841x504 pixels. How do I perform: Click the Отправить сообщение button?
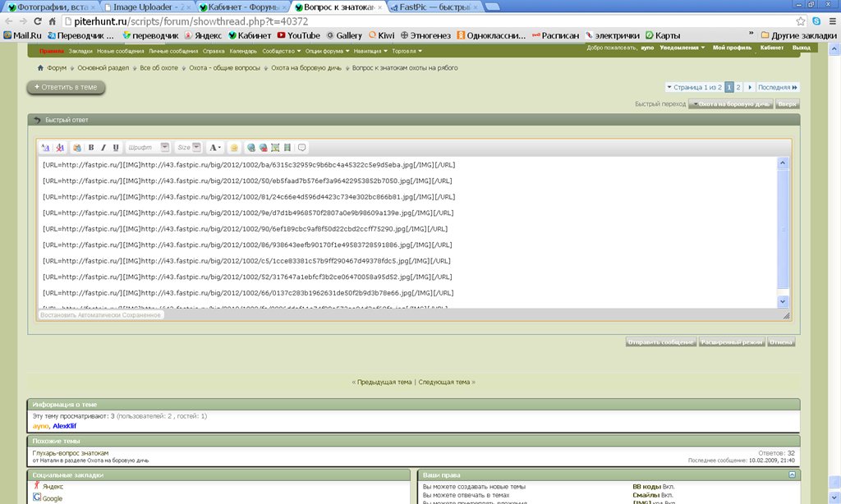coord(661,342)
